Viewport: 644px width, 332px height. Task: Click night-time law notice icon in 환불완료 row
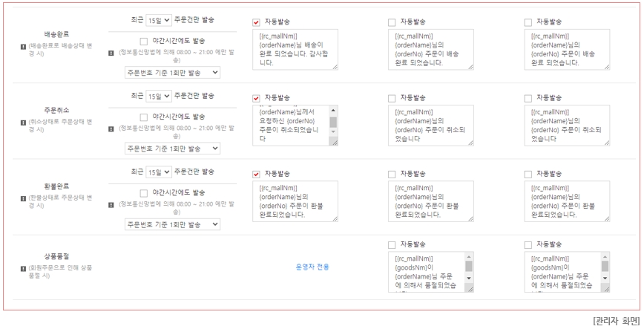[x=111, y=205]
